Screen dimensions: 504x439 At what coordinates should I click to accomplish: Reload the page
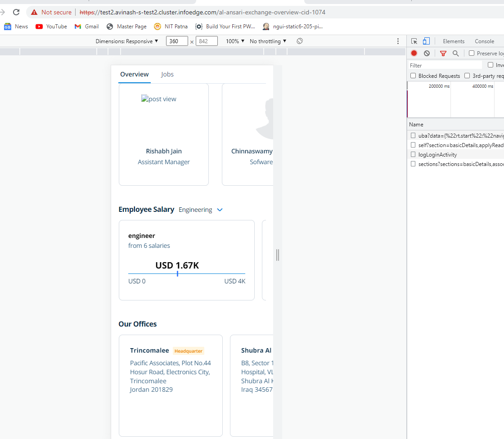[16, 12]
